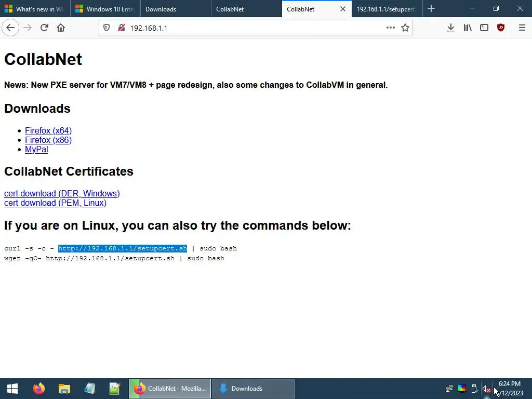This screenshot has height=399, width=532.
Task: Reload the current page
Action: 44,28
